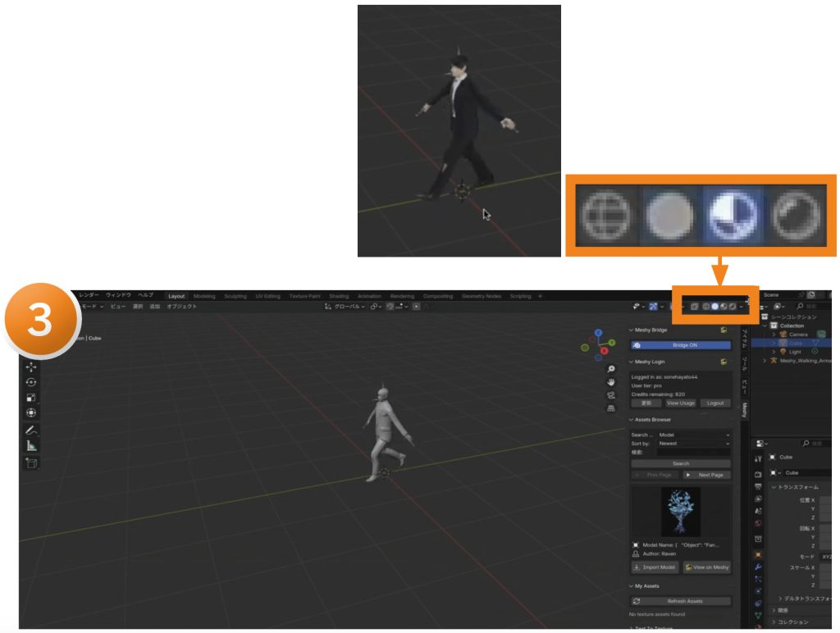Open the Sort by Newest dropdown

694,444
